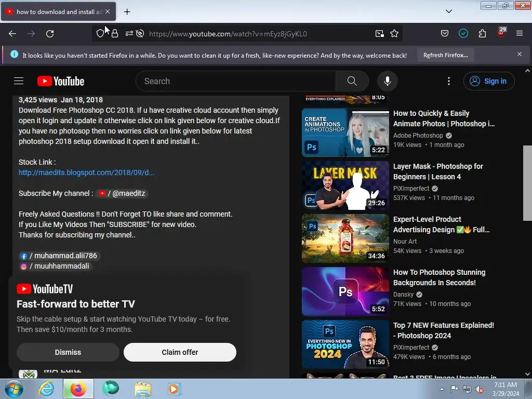Click the page vertical scrollbar thumb
Image resolution: width=532 pixels, height=399 pixels.
[527, 183]
